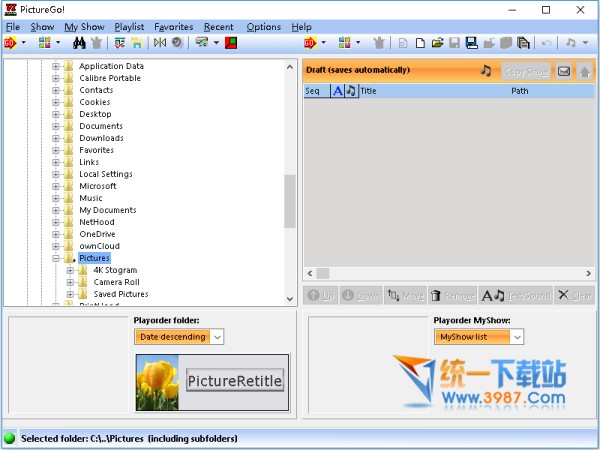The height and width of the screenshot is (450, 600).
Task: Open the left GO button dropdown arrow
Action: pyautogui.click(x=24, y=43)
